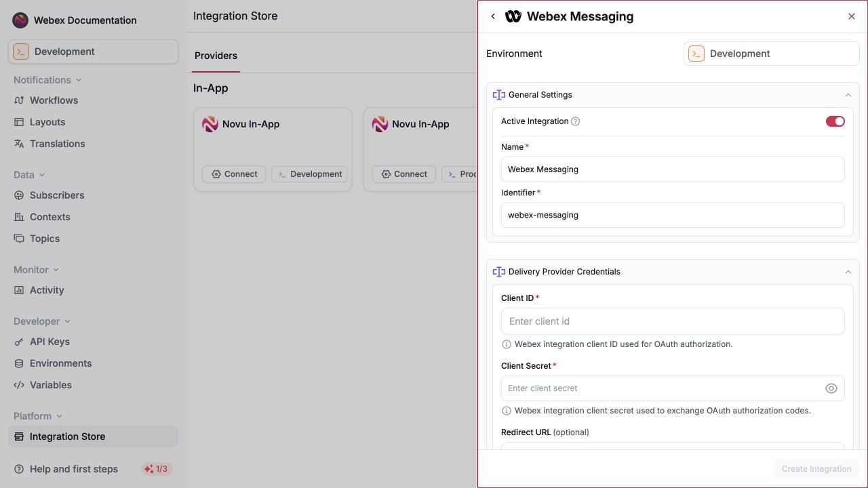Close the Webex Messaging panel
Screen dimensions: 868x488
click(852, 16)
